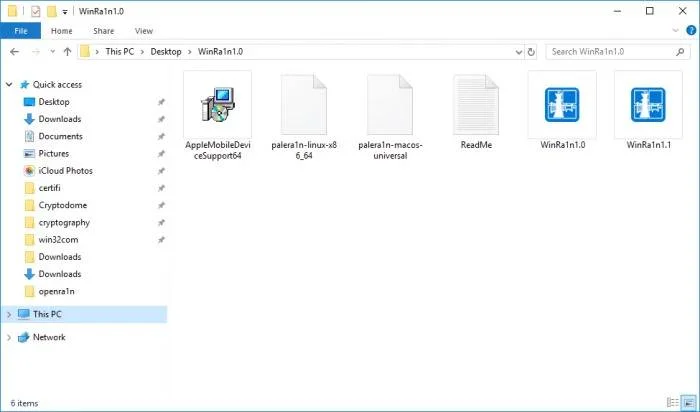Click Desktop in address breadcrumb
The width and height of the screenshot is (700, 412).
coord(166,52)
